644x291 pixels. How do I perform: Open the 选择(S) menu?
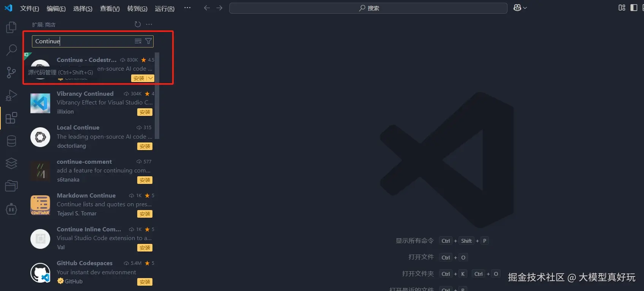tap(83, 8)
